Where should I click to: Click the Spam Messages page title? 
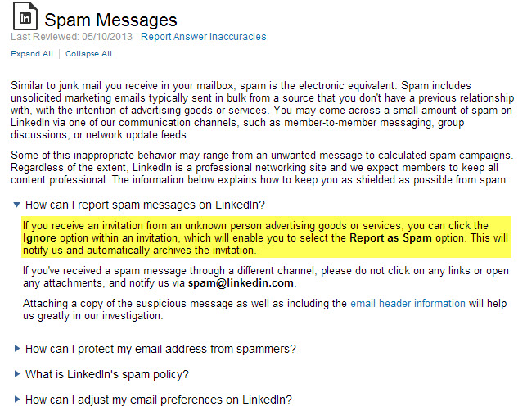coord(110,19)
